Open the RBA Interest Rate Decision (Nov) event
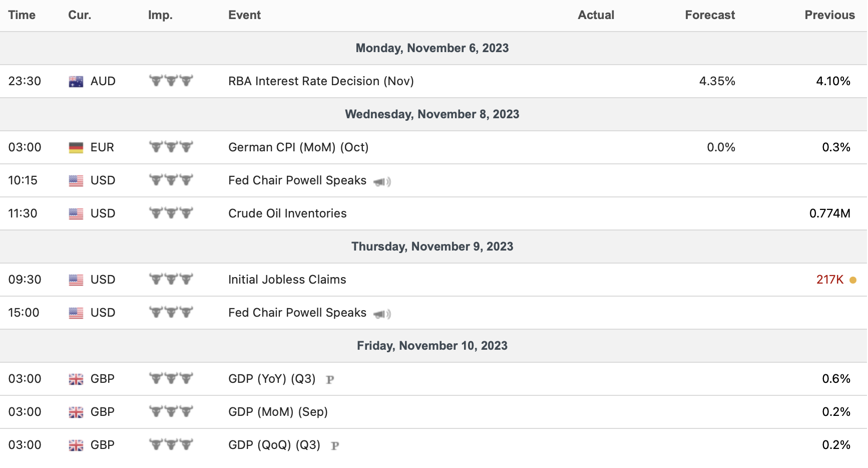Image resolution: width=868 pixels, height=468 pixels. pos(321,81)
